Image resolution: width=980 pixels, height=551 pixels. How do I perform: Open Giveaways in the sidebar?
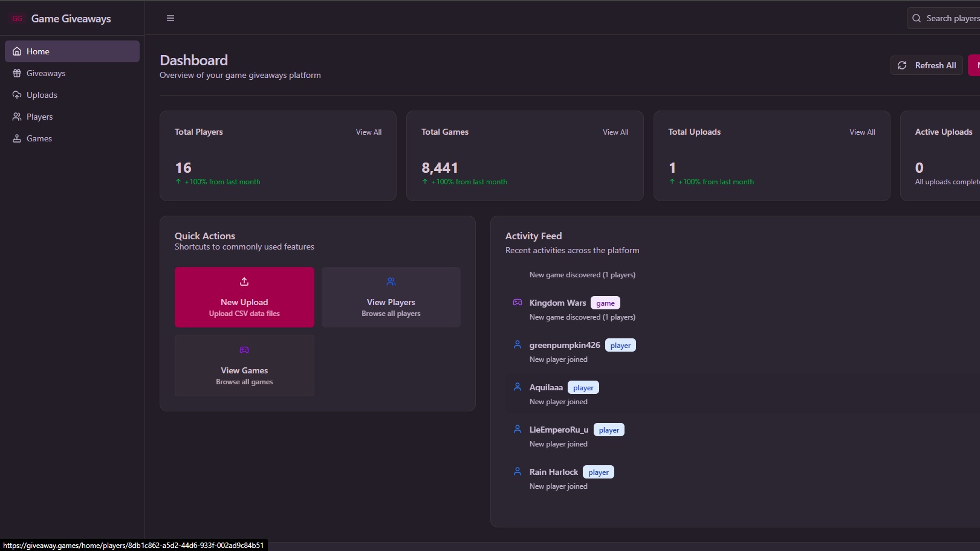[46, 73]
